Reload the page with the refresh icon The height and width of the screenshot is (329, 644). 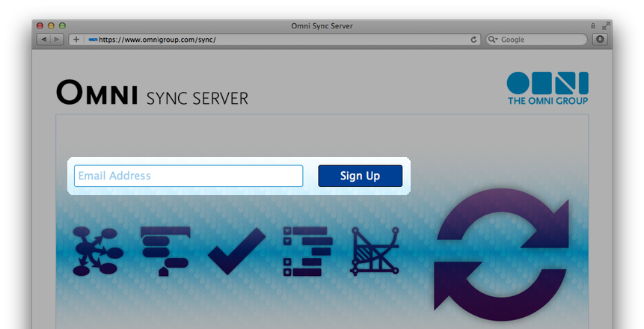pos(473,40)
